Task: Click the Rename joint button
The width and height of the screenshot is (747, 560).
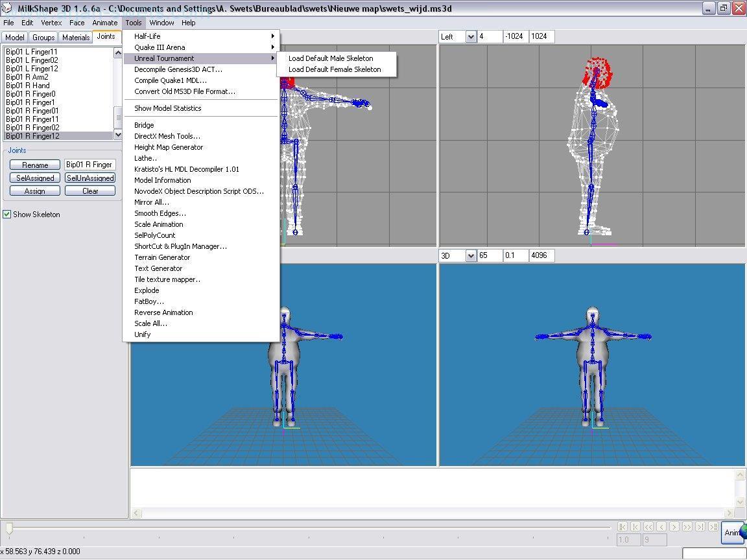Action: click(35, 165)
